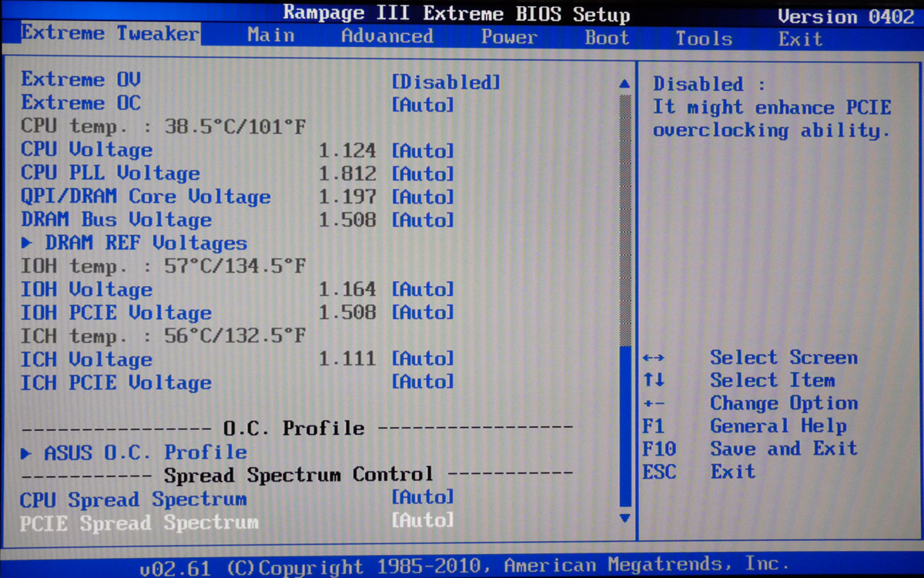Expand ASUS O.C. Profile submenu
Screen dimensions: 924x578
(134, 452)
